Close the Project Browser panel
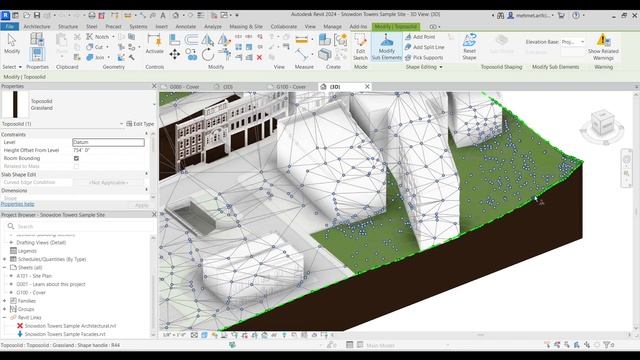The width and height of the screenshot is (640, 360). pyautogui.click(x=154, y=215)
